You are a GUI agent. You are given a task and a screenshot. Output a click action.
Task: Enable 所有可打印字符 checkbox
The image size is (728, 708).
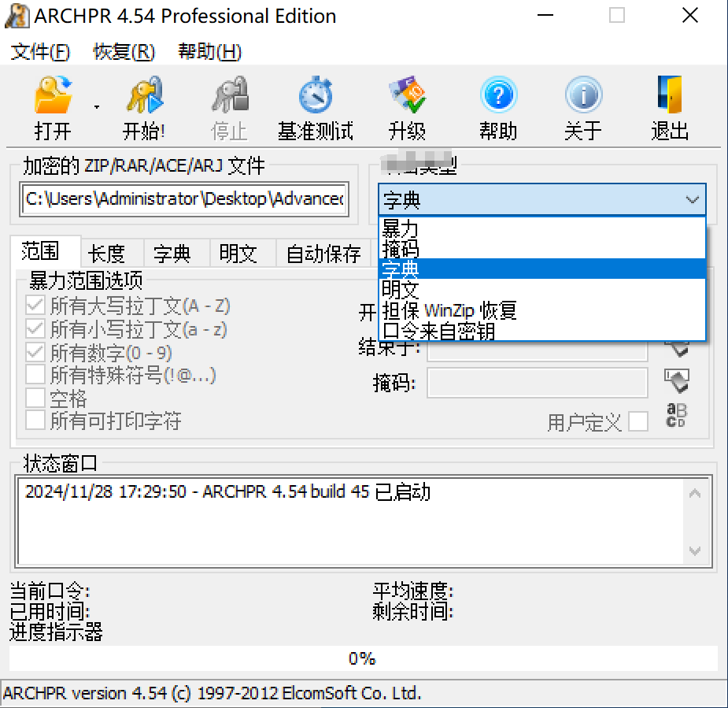tap(35, 421)
